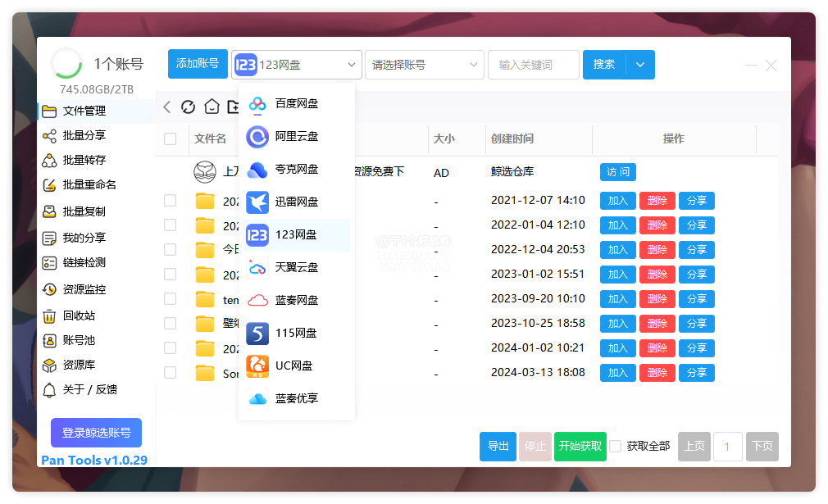Image resolution: width=828 pixels, height=504 pixels.
Task: Check the box next to folder 壁纸
Action: (x=170, y=323)
